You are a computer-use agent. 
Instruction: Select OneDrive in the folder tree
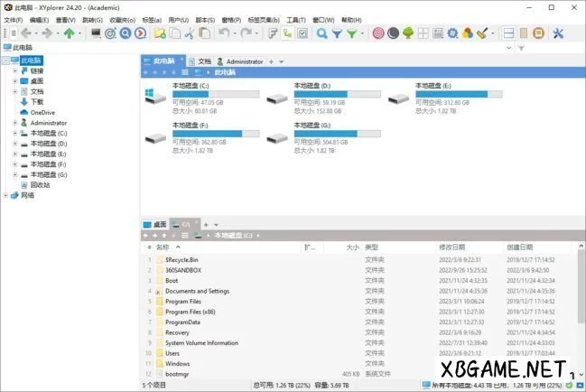(42, 113)
